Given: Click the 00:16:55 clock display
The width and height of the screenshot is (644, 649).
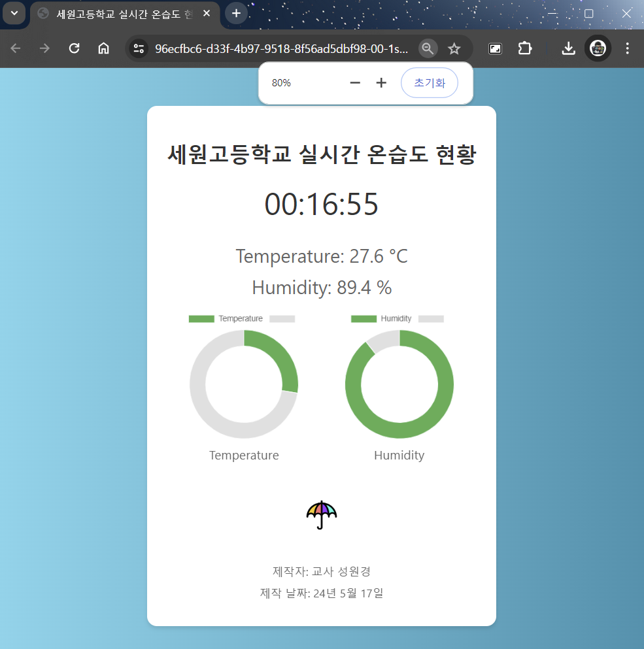Looking at the screenshot, I should click(322, 204).
